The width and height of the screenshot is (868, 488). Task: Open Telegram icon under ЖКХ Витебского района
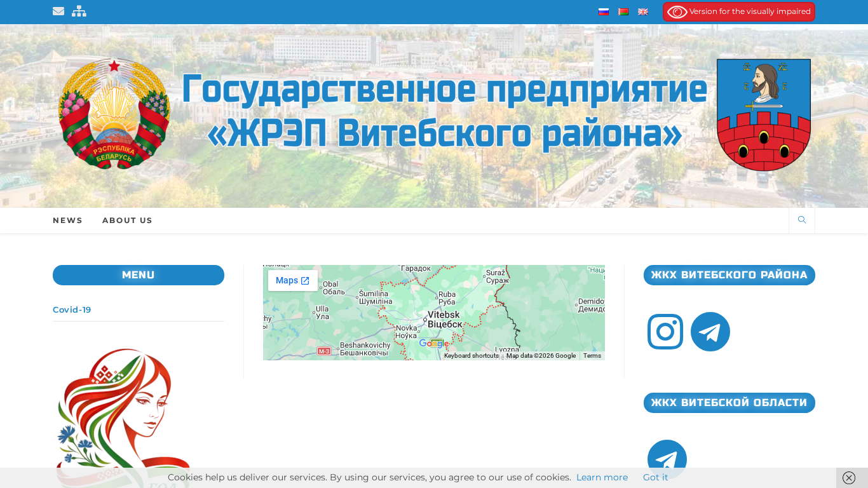710,332
